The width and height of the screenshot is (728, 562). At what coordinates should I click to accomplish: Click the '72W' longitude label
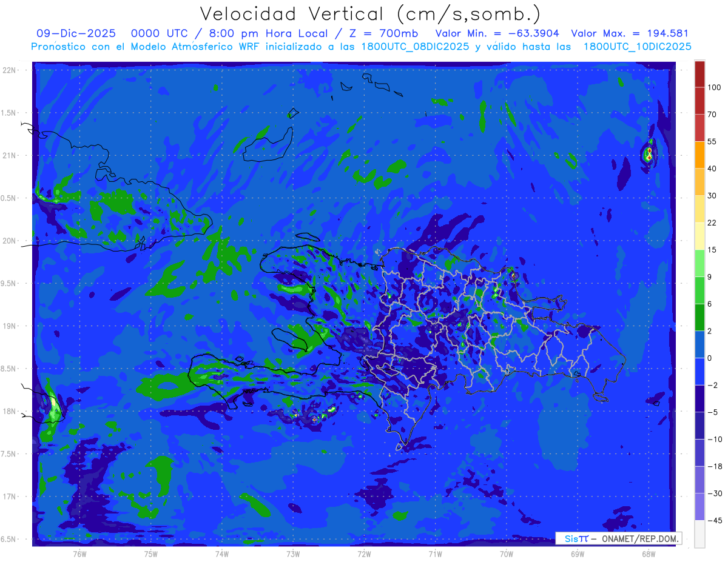tap(364, 554)
